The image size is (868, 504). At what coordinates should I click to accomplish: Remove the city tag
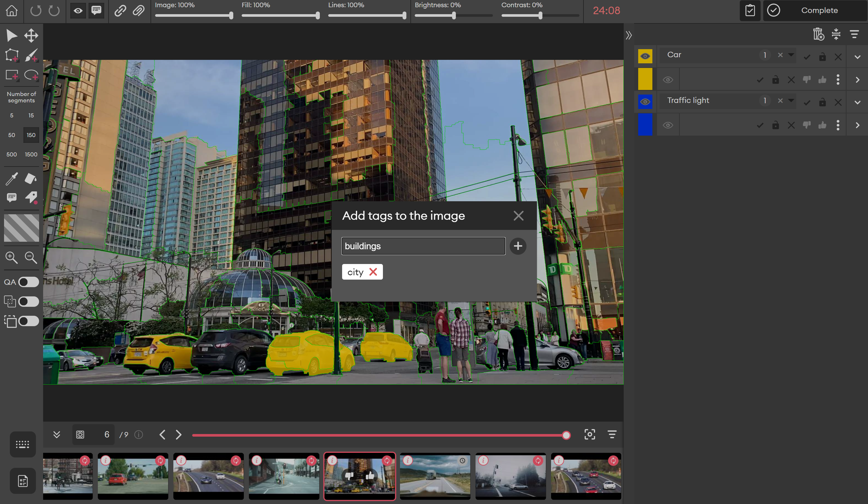(x=373, y=272)
